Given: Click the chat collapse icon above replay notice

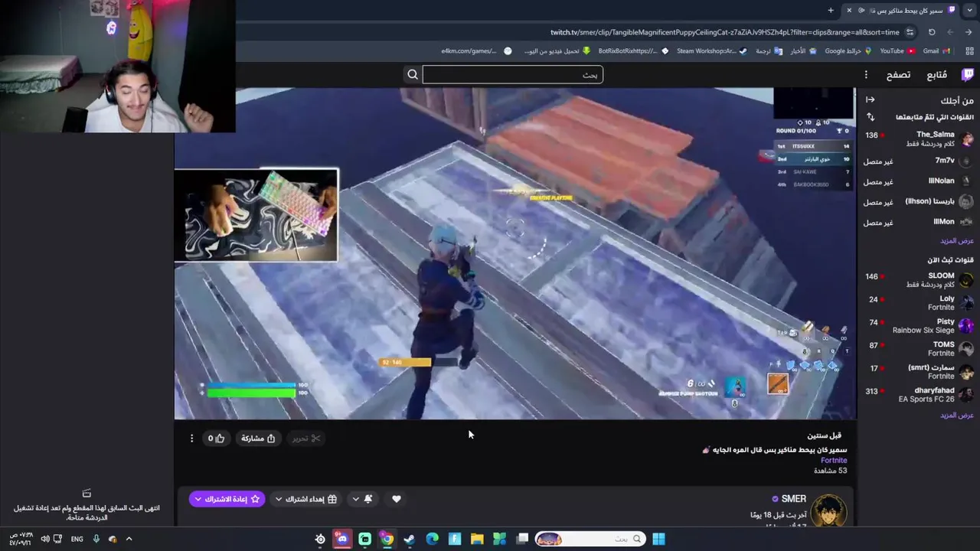Looking at the screenshot, I should [x=87, y=493].
